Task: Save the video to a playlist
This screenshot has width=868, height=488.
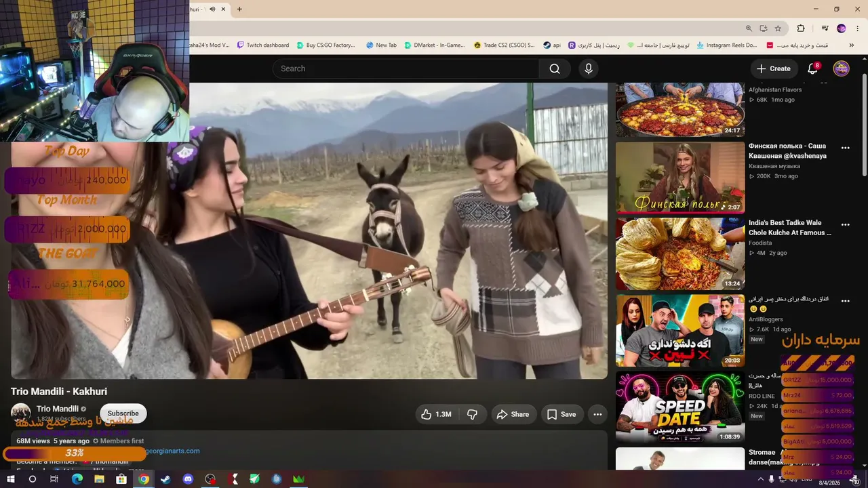Action: (561, 414)
